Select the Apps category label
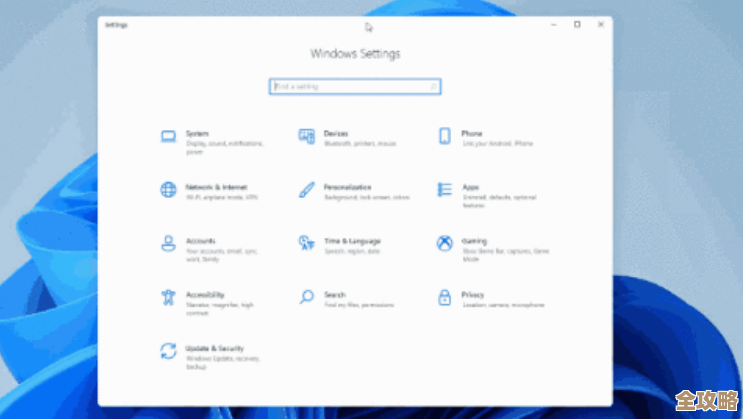The width and height of the screenshot is (743, 419). pyautogui.click(x=471, y=187)
